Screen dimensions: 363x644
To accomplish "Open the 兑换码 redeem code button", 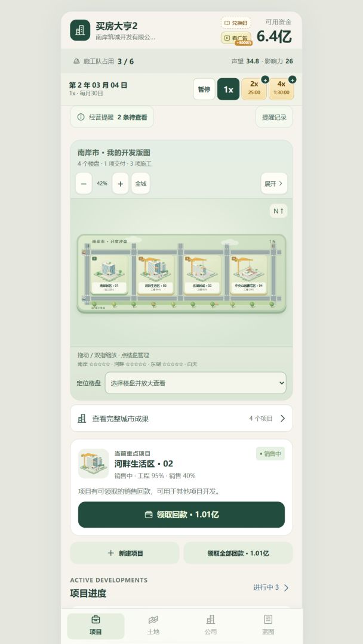I will (236, 23).
